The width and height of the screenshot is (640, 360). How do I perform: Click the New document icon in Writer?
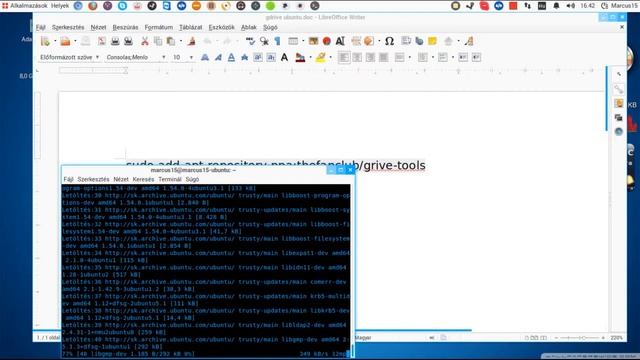tap(45, 41)
